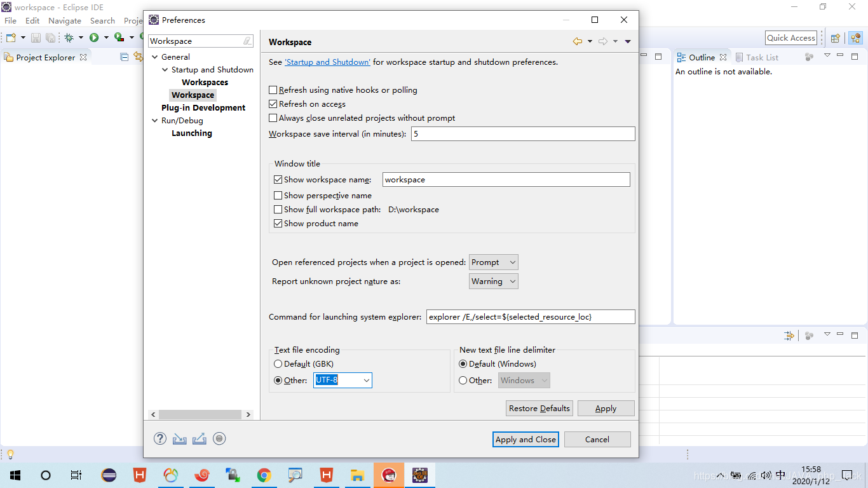868x488 pixels.
Task: Select Other text file encoding radio button
Action: pos(278,381)
